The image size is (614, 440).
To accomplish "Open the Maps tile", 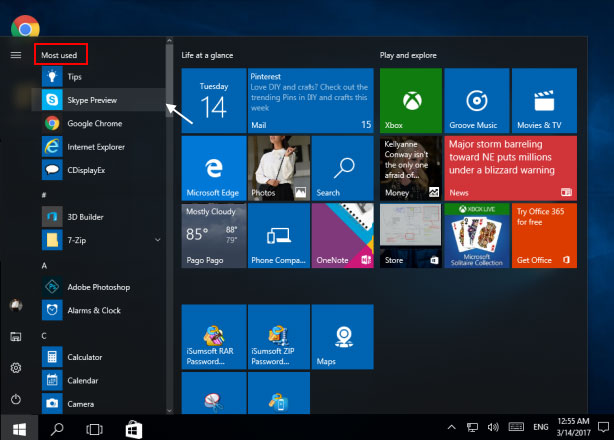I will coord(343,337).
